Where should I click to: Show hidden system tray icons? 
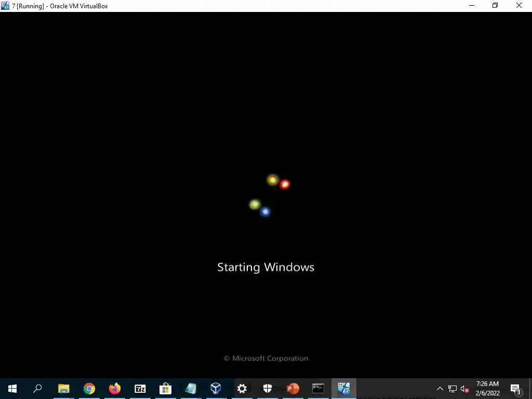click(x=440, y=389)
